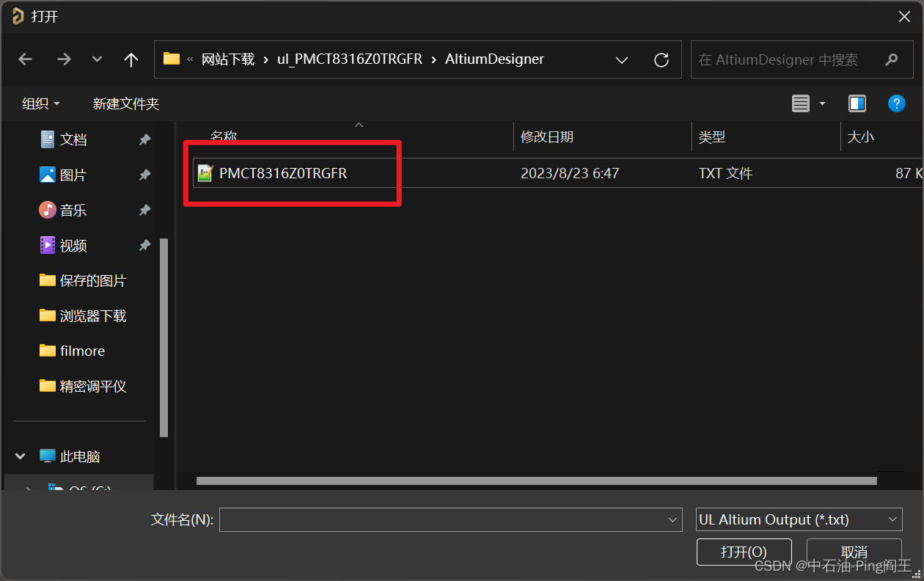The height and width of the screenshot is (581, 924).
Task: Click the 取消 button
Action: coord(854,552)
